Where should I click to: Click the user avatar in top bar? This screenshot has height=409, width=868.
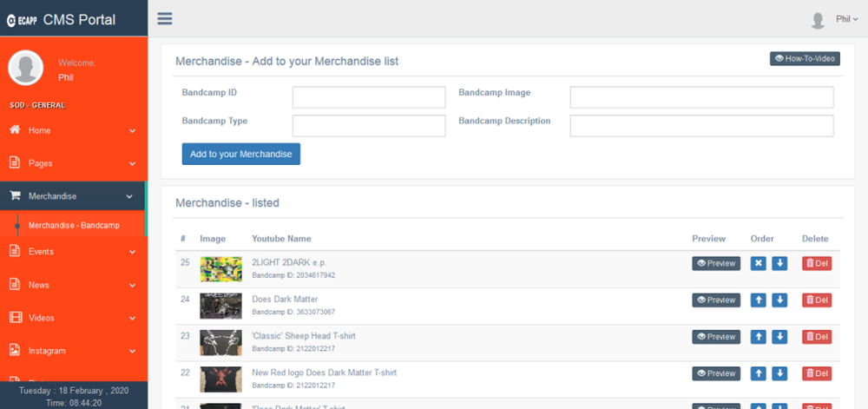tap(818, 20)
